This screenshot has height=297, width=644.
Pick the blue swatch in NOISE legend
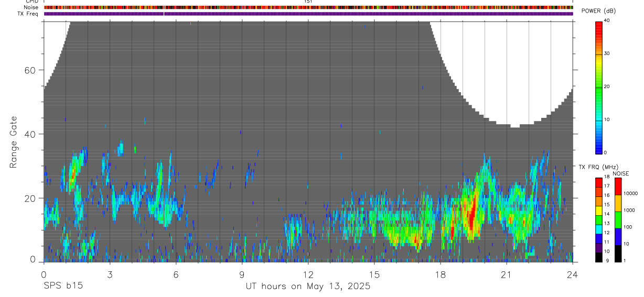(618, 237)
